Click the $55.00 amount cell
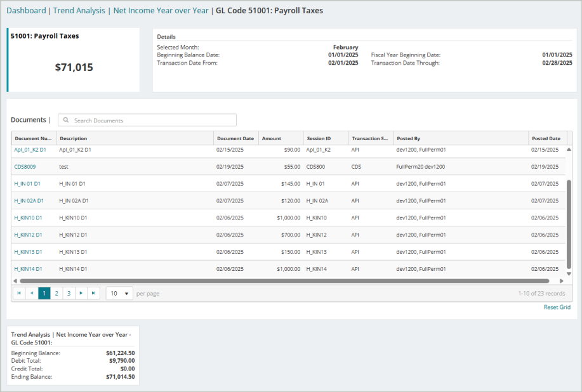 292,167
